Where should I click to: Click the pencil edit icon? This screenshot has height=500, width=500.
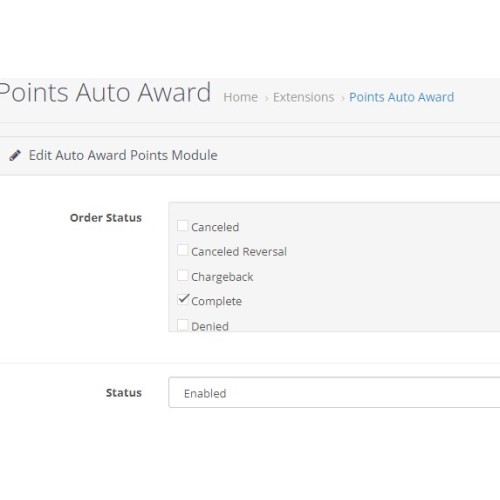(x=15, y=155)
